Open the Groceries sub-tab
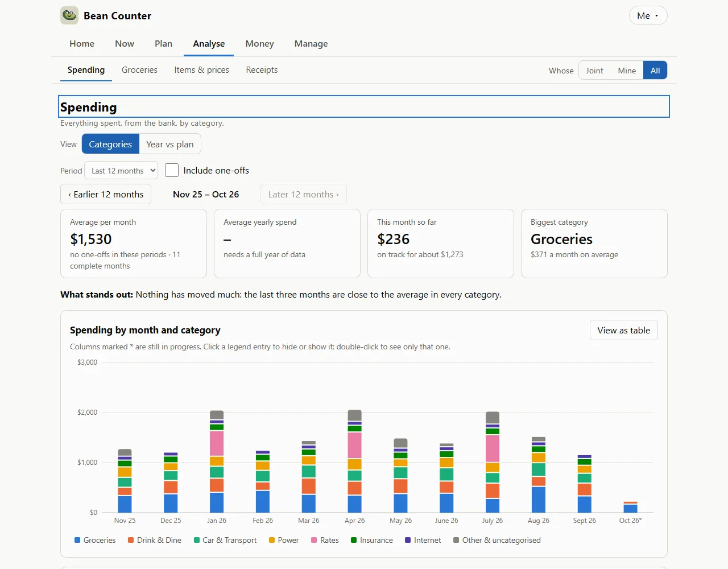The height and width of the screenshot is (569, 728). (x=139, y=70)
